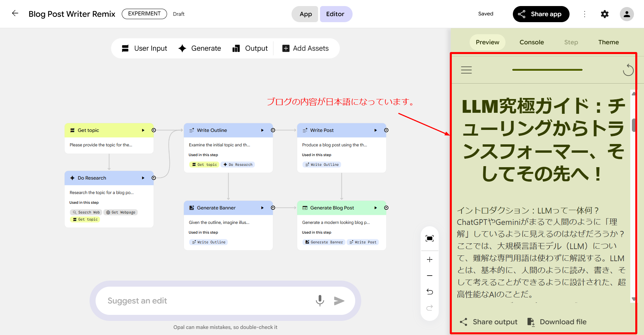644x335 pixels.
Task: Click the Share app button
Action: [x=541, y=14]
